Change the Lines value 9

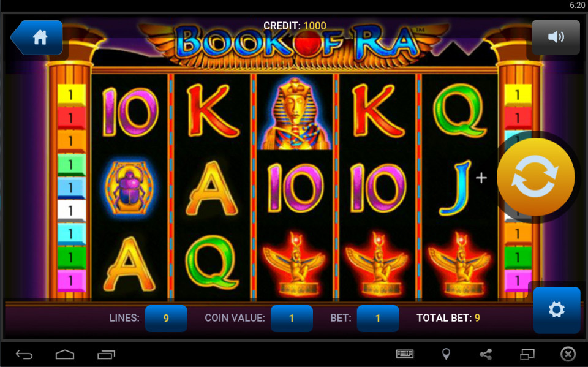click(x=166, y=318)
